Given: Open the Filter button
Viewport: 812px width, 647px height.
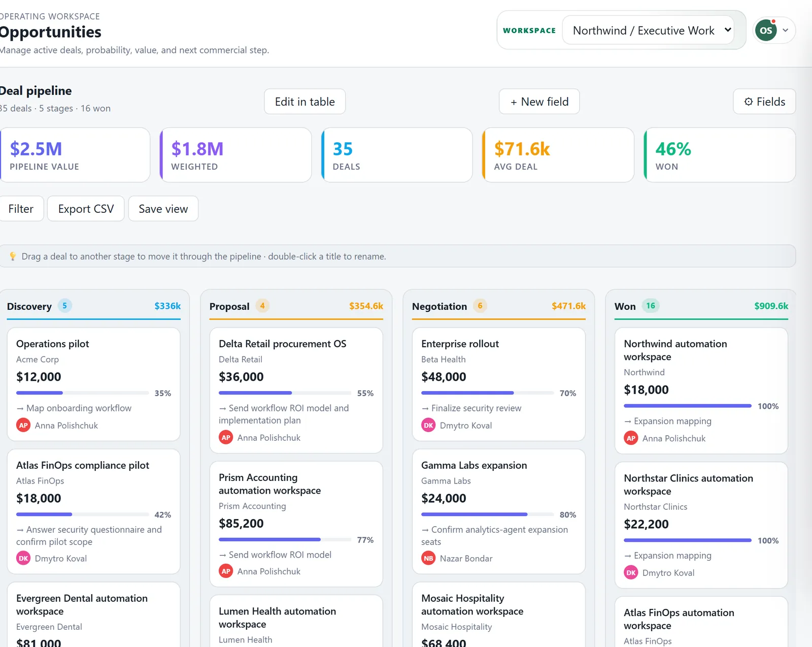Looking at the screenshot, I should coord(21,209).
